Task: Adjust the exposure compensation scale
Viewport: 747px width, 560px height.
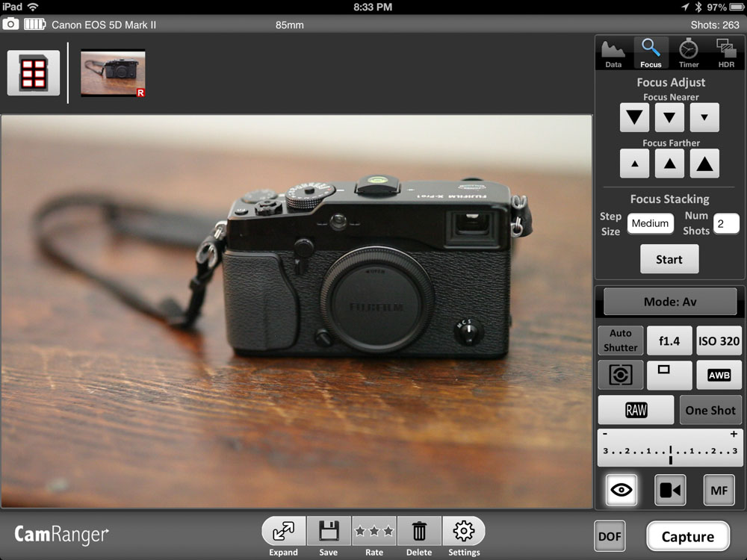Action: (670, 449)
